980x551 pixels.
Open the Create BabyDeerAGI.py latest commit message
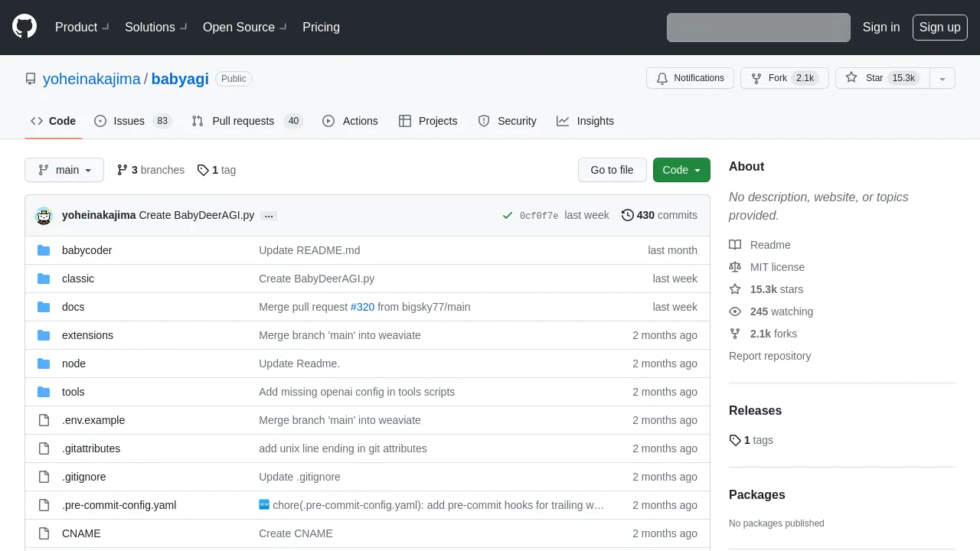coord(197,215)
